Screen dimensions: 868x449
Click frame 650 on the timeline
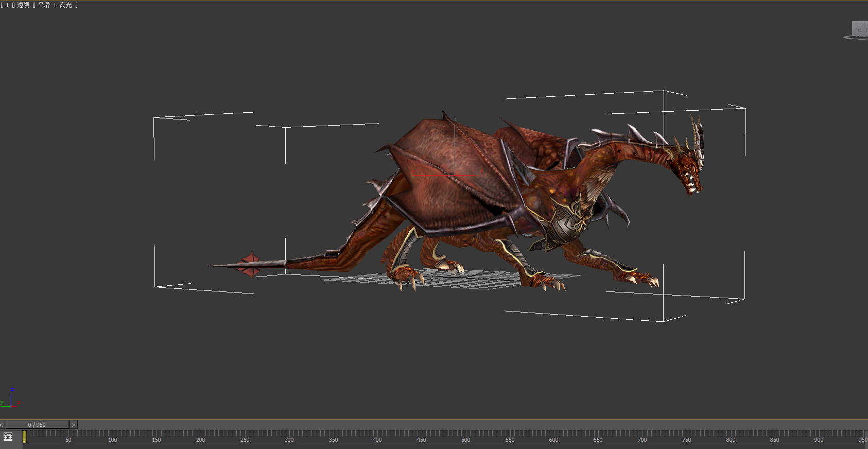598,440
